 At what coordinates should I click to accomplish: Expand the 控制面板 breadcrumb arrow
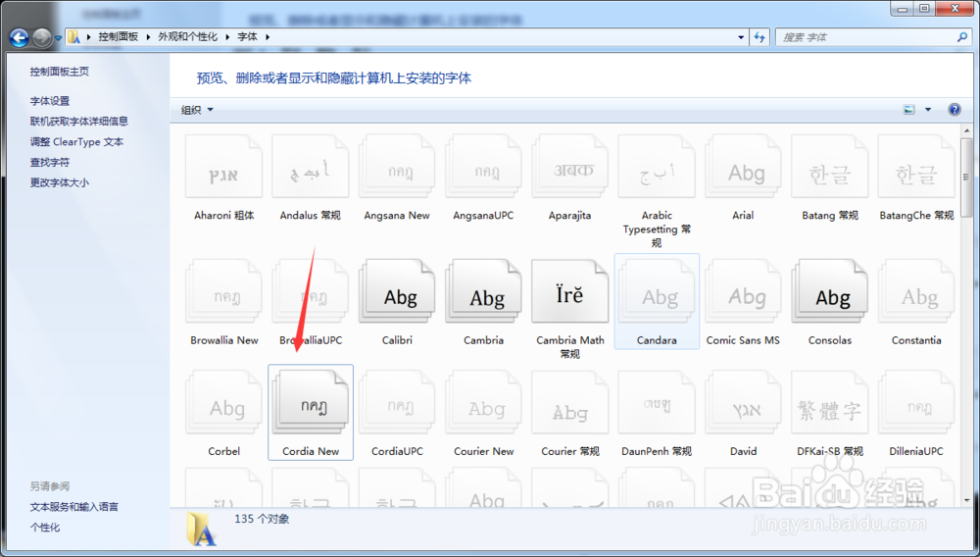coord(148,37)
